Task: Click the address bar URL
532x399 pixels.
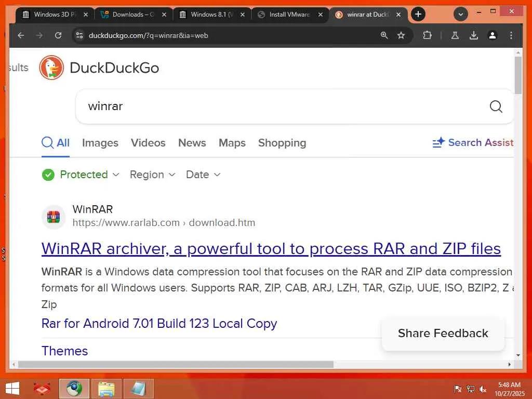Action: click(x=148, y=35)
